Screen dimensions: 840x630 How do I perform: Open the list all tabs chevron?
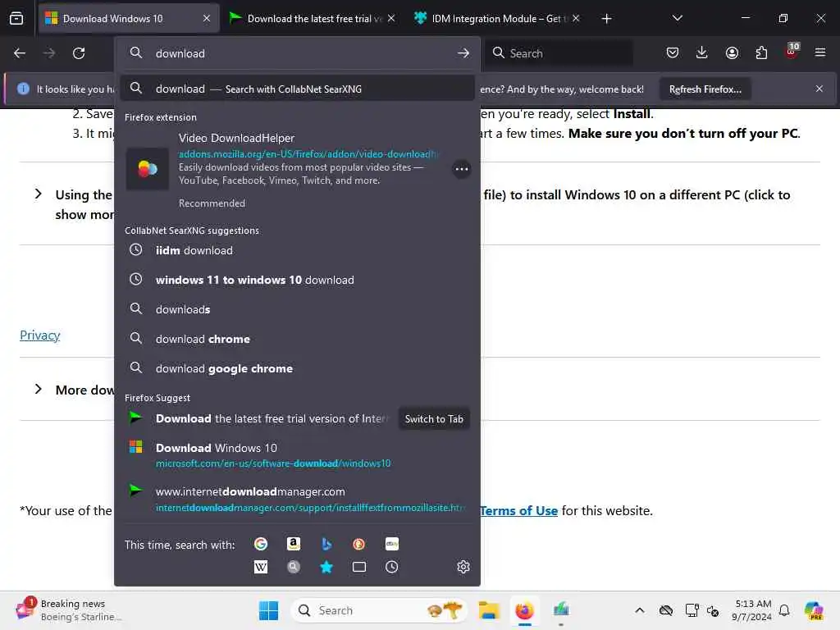[677, 18]
